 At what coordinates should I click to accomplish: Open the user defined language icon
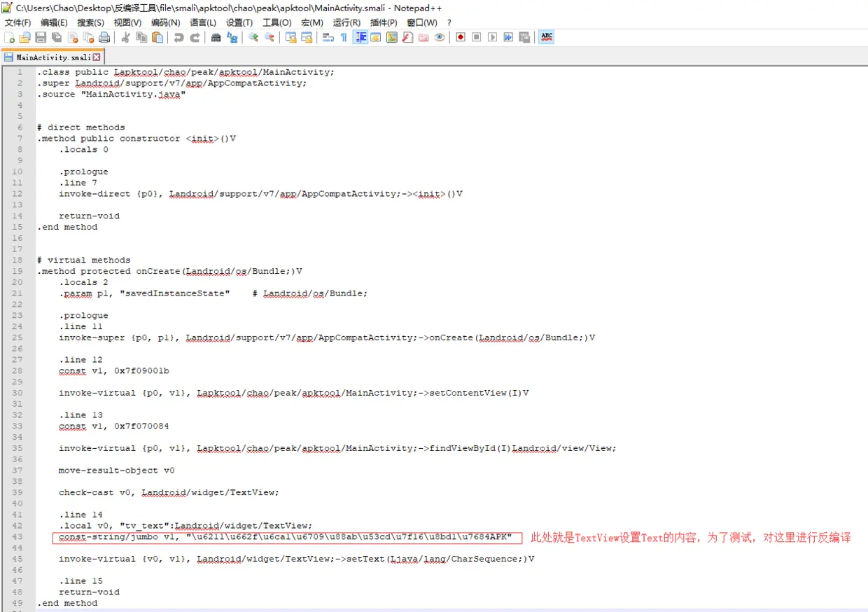click(376, 37)
